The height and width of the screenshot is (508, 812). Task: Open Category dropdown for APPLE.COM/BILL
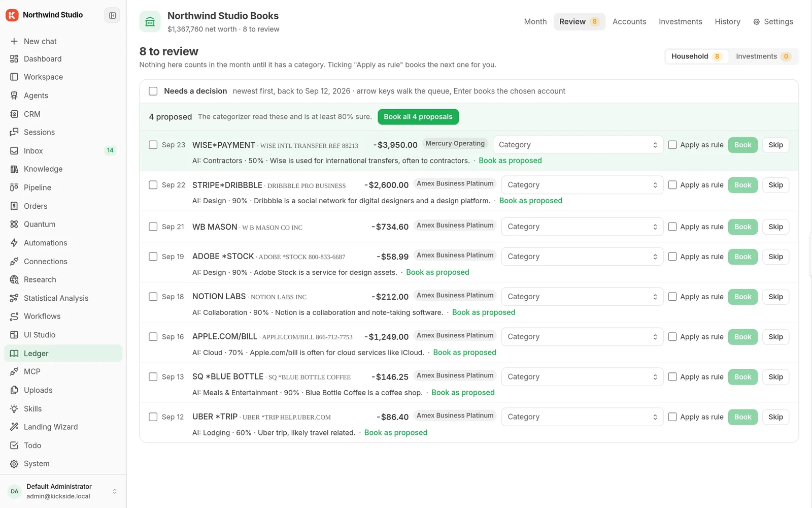coord(582,337)
